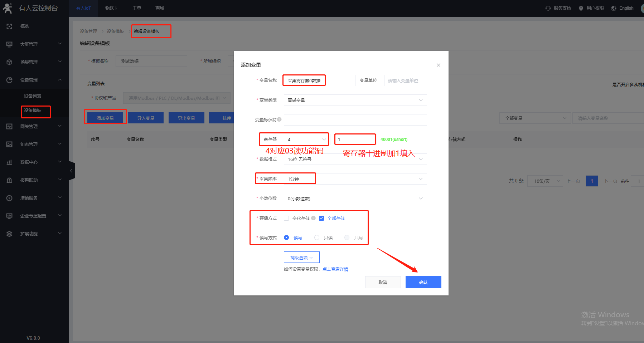Click the 确认 button
Screen dimensions: 644x343
pyautogui.click(x=423, y=282)
